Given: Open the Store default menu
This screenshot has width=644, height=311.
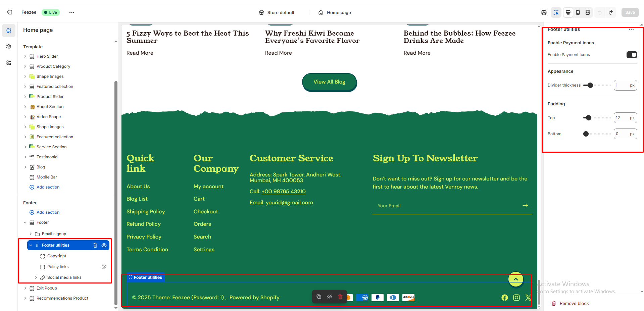Looking at the screenshot, I should click(277, 12).
